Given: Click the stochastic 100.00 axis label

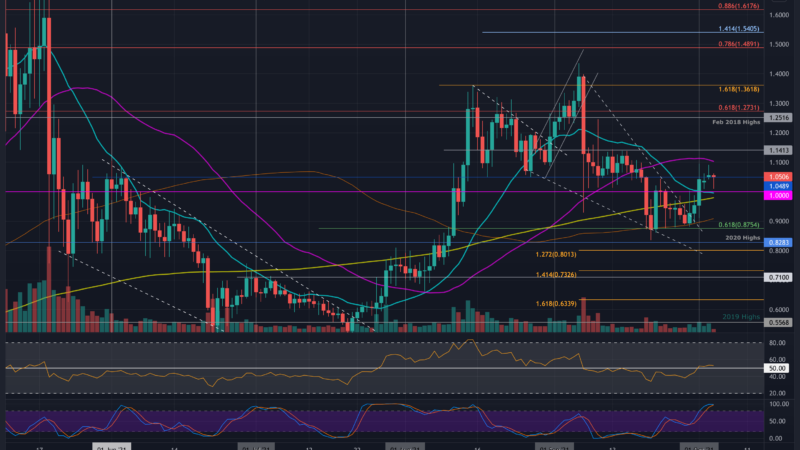Looking at the screenshot, I should pyautogui.click(x=779, y=404).
